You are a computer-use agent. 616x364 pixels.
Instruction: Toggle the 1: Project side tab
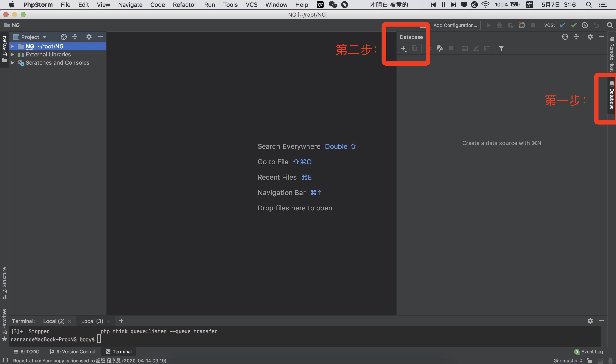point(4,48)
